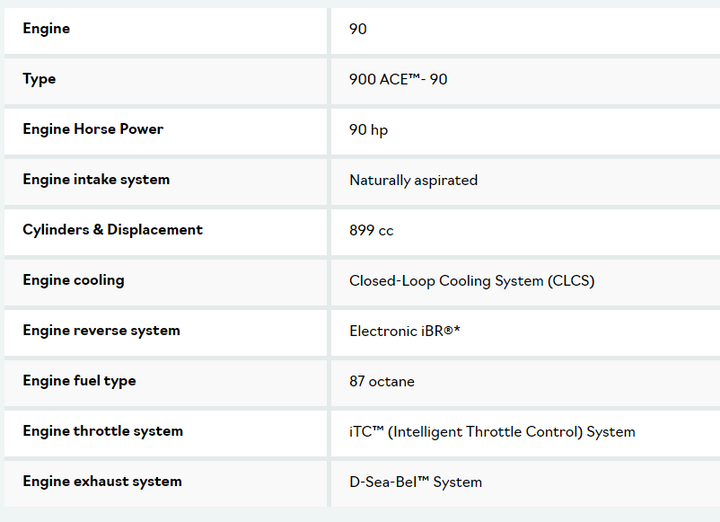Viewport: 720px width, 522px height.
Task: Click the 'Engine reverse system' label
Action: (x=101, y=330)
